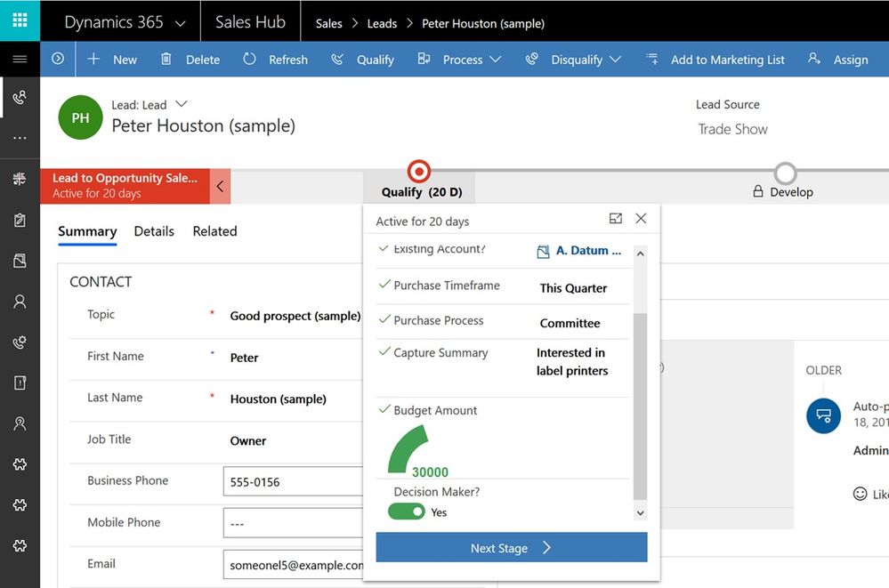This screenshot has height=588, width=889.
Task: Click the Next Stage button
Action: coord(511,547)
